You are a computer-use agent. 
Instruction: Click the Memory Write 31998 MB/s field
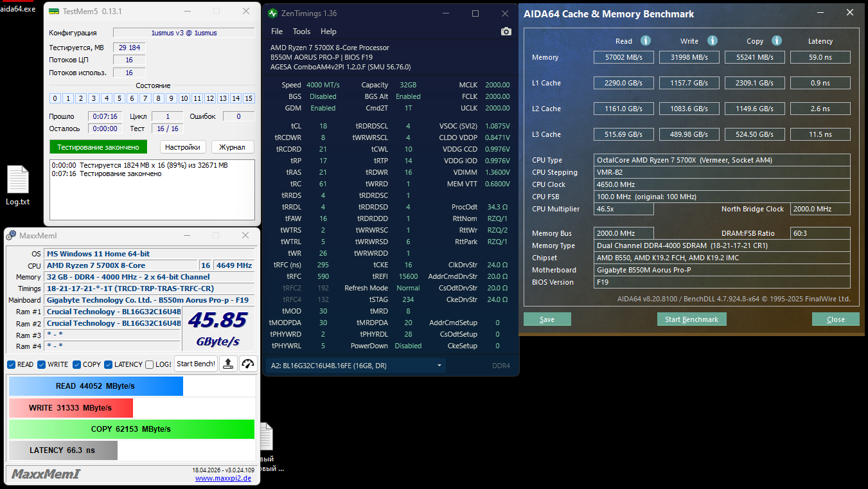pyautogui.click(x=689, y=57)
